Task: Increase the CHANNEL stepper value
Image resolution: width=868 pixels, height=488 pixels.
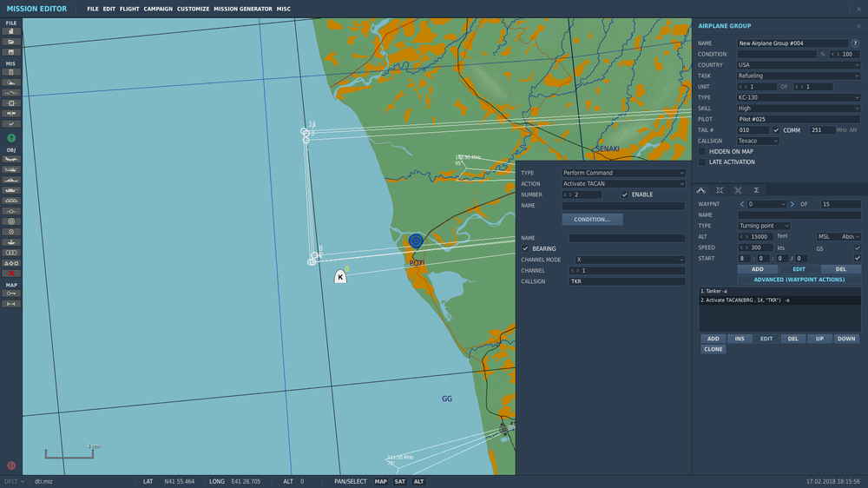Action: click(579, 271)
